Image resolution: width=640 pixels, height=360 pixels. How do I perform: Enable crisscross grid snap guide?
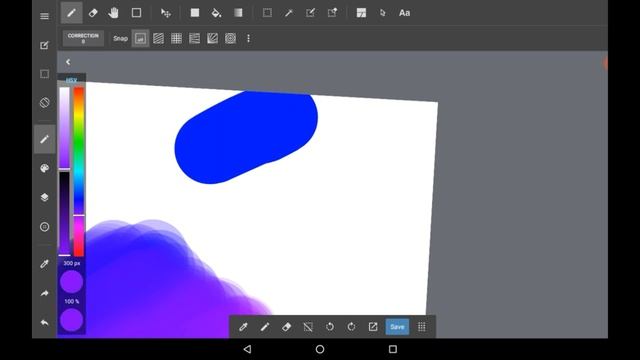tap(176, 38)
